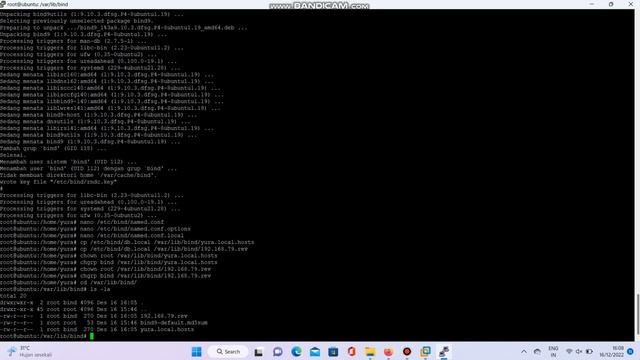Open Wi-Fi network quick settings
Screen dimensions: 640x360
tap(569, 351)
